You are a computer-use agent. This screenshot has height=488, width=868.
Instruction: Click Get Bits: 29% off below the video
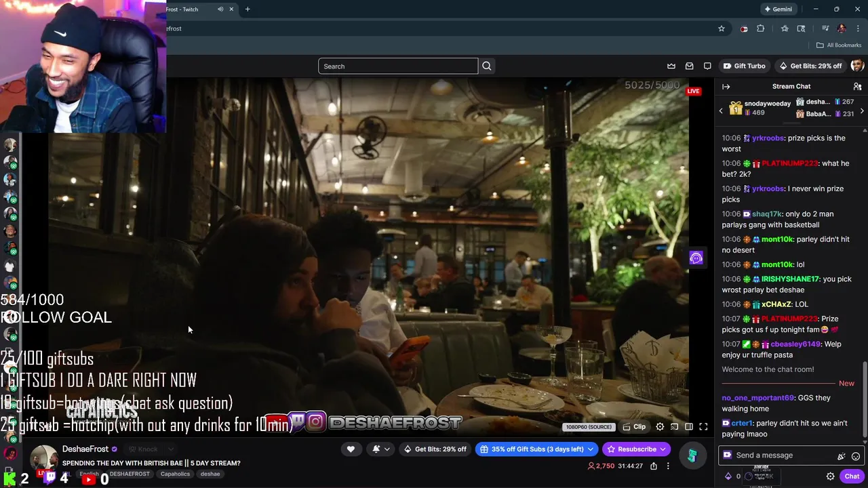click(x=435, y=449)
